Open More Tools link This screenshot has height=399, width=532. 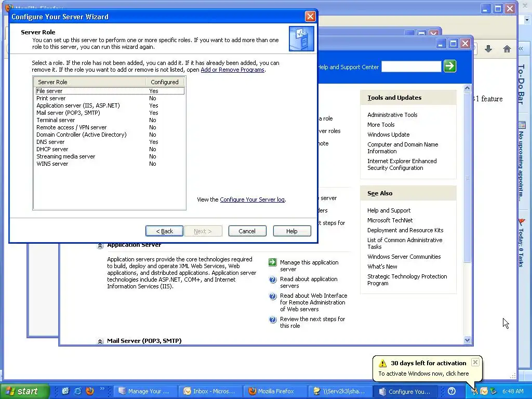tap(381, 125)
